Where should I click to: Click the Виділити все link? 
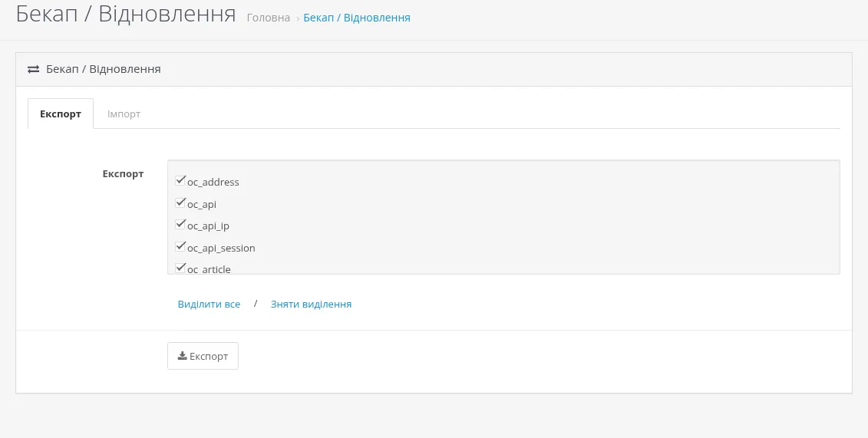tap(209, 305)
